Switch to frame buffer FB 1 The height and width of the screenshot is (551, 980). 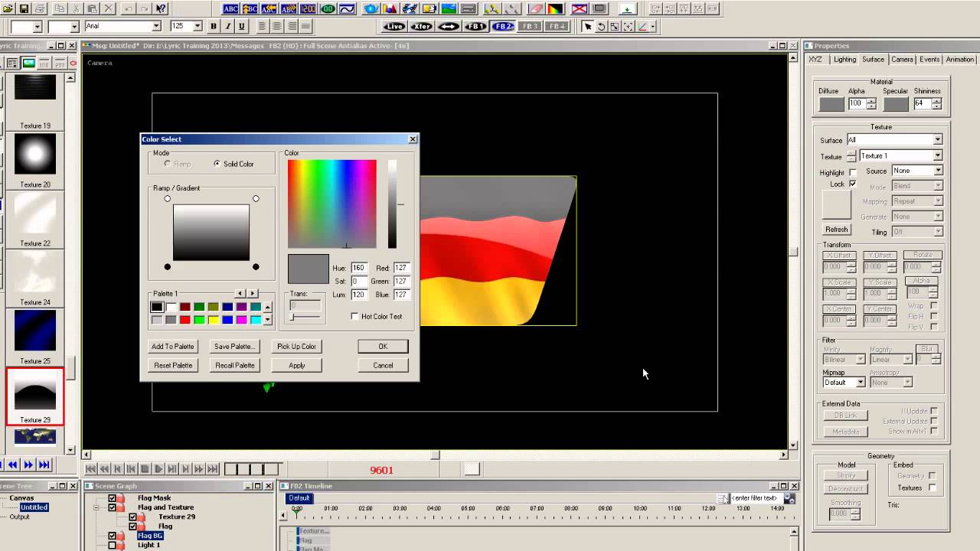(475, 26)
